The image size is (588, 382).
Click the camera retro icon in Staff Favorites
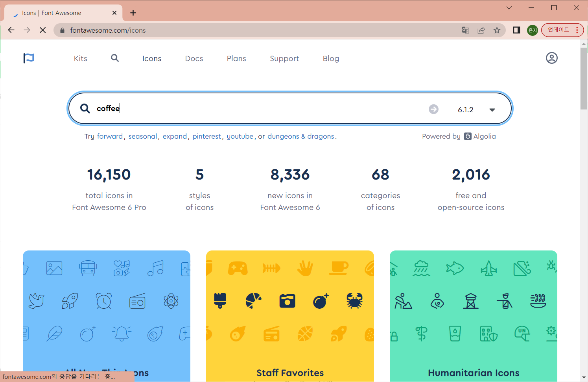[288, 301]
